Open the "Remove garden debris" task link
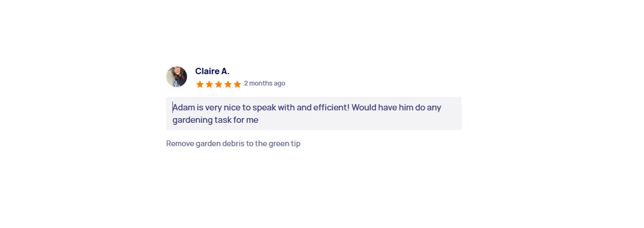Image resolution: width=644 pixels, height=228 pixels. pos(233,144)
